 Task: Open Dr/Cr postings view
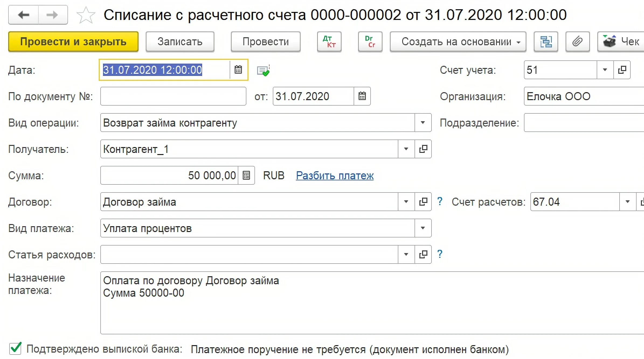[x=370, y=42]
